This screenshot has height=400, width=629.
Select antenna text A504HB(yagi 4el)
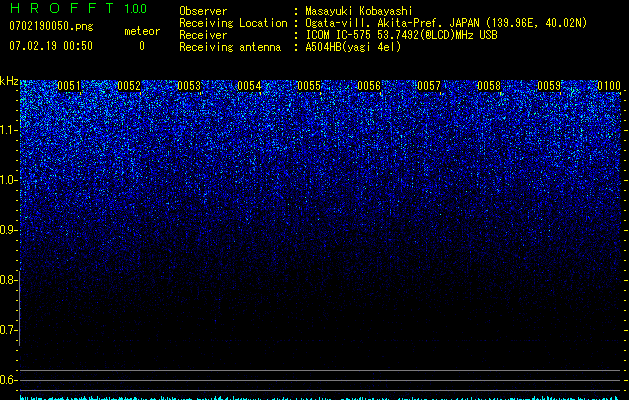pyautogui.click(x=353, y=47)
